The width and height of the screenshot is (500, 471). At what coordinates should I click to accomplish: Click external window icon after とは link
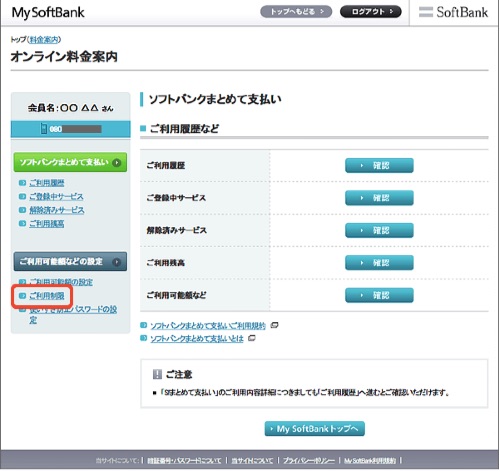tap(252, 338)
